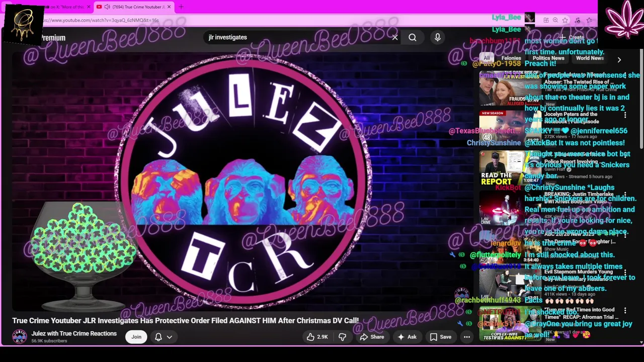644x362 pixels.
Task: Click the browser address bar URL
Action: [x=100, y=20]
